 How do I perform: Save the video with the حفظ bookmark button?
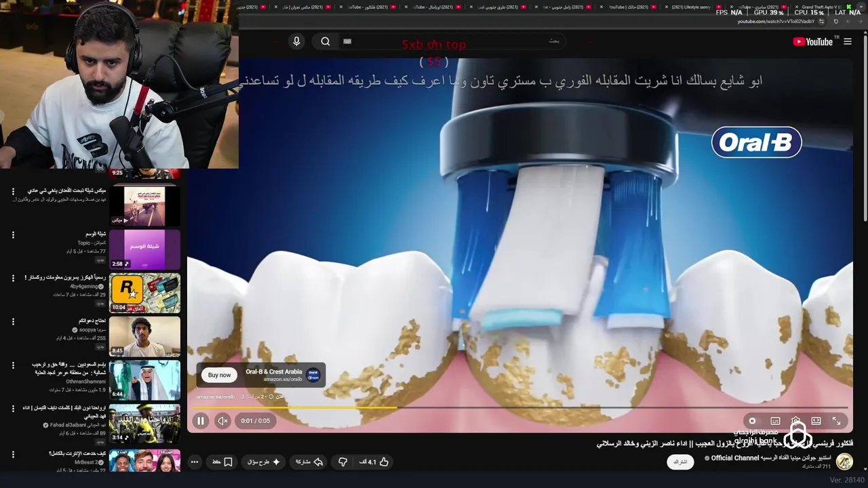pyautogui.click(x=222, y=462)
